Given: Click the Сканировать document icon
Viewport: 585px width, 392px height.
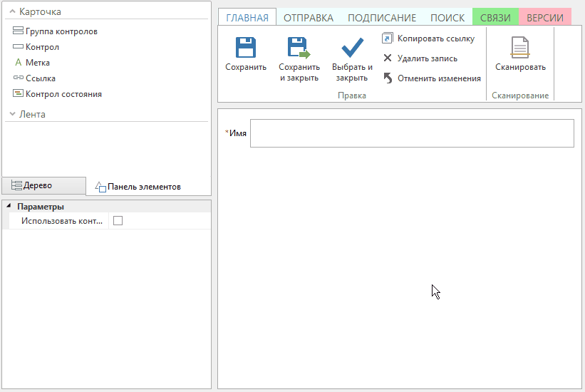Looking at the screenshot, I should tap(520, 48).
